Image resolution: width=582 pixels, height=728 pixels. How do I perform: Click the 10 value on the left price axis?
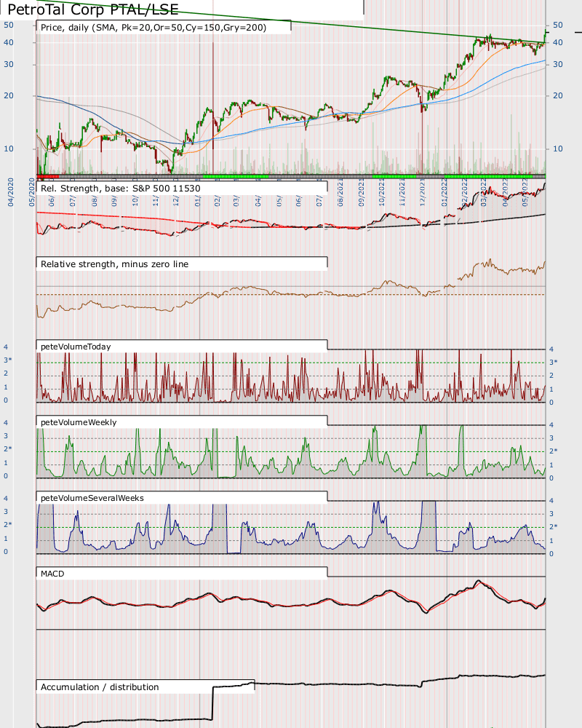click(8, 149)
